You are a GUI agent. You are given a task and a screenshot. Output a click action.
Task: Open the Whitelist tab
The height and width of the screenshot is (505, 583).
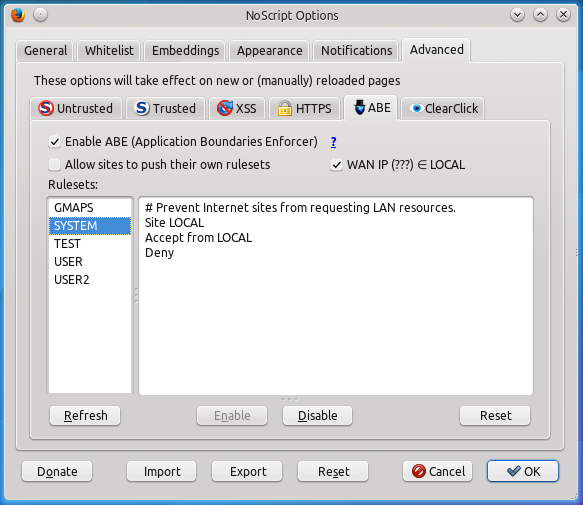coord(109,50)
